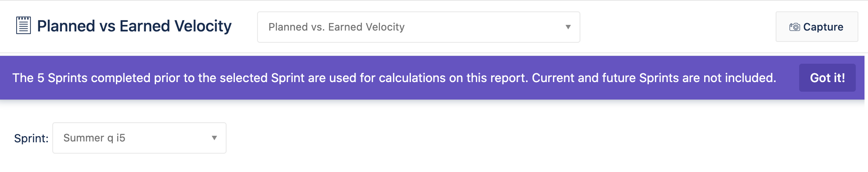Click the notepad report icon beside the title

pos(24,25)
